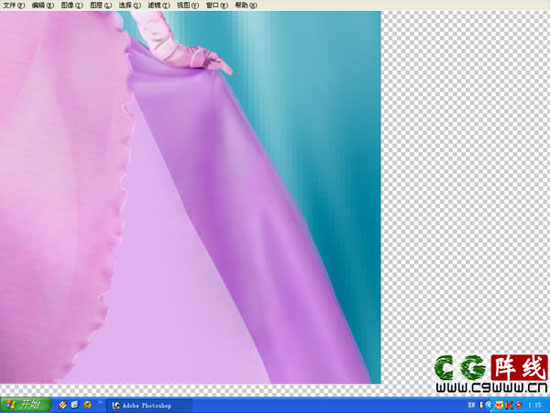The width and height of the screenshot is (550, 413).
Task: Click the red K tray icon
Action: click(509, 405)
